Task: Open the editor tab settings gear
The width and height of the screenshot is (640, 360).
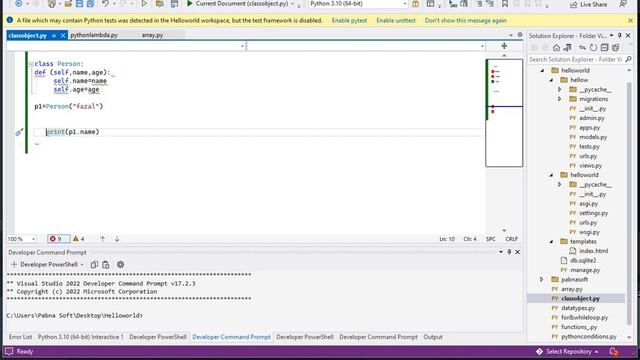Action: [520, 35]
